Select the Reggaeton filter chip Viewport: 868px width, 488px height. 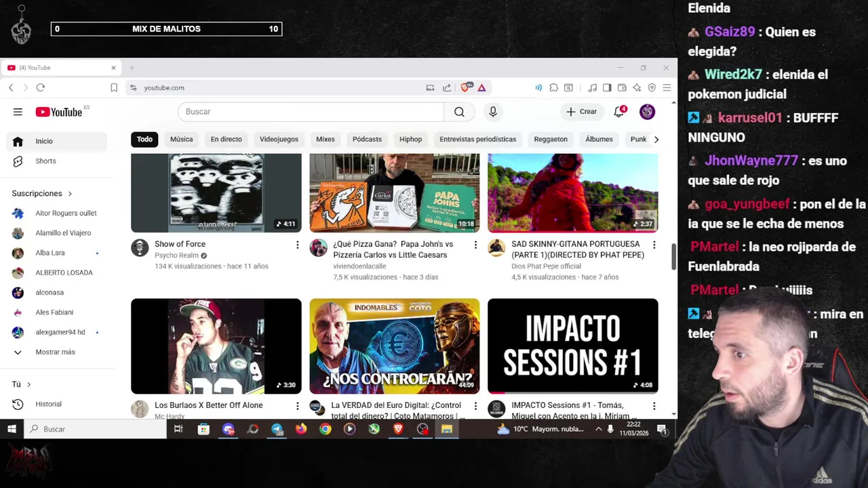tap(551, 139)
